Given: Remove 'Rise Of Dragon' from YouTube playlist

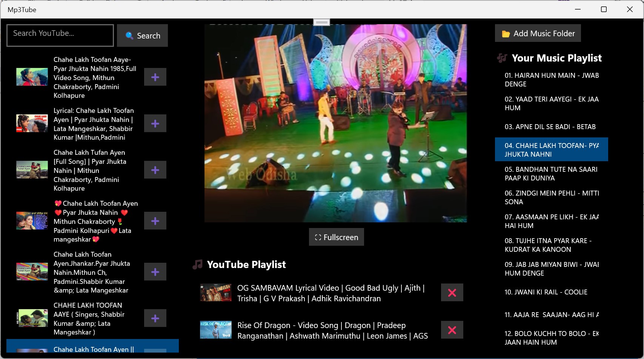Looking at the screenshot, I should (452, 330).
